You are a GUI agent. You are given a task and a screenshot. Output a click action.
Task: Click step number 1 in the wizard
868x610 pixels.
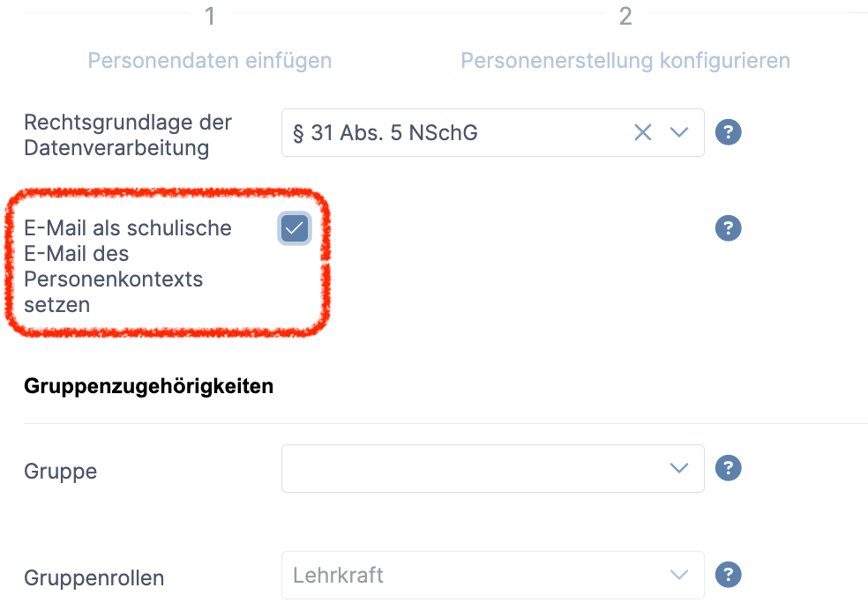coord(210,17)
